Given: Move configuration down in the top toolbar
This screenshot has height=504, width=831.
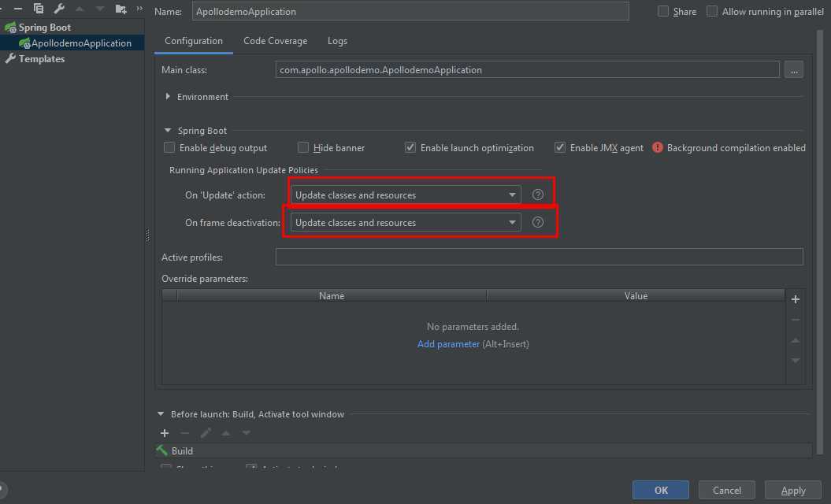Looking at the screenshot, I should 99,9.
